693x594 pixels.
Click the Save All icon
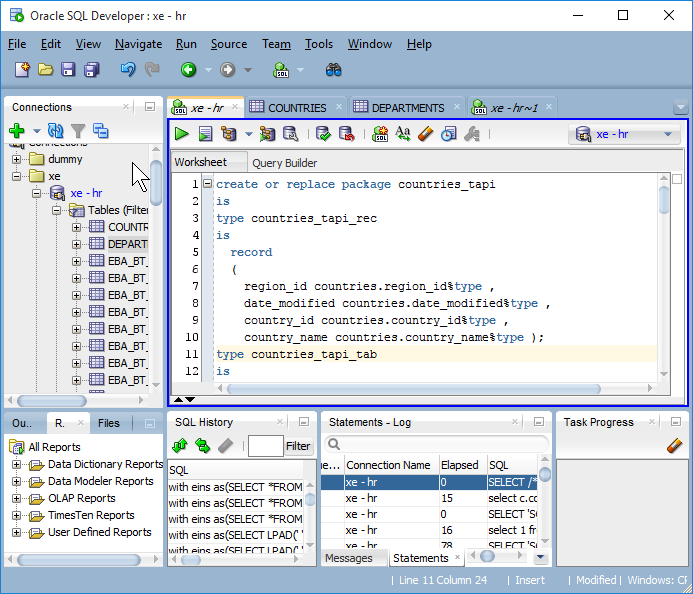point(91,69)
